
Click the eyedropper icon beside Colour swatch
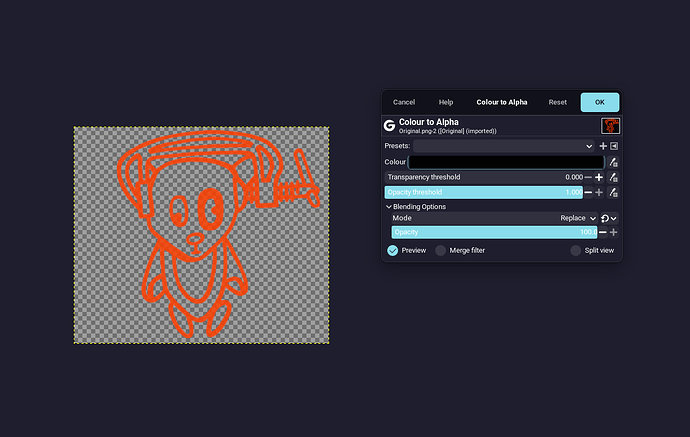(x=613, y=162)
